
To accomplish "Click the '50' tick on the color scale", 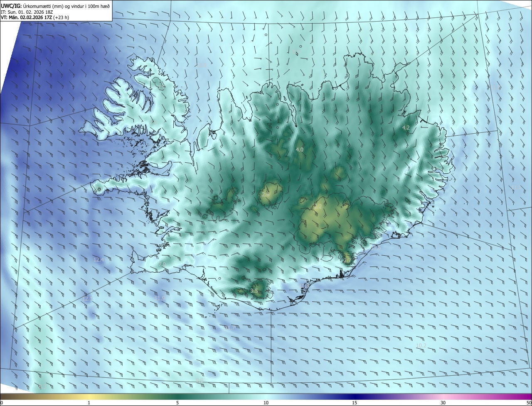I will [x=528, y=403].
